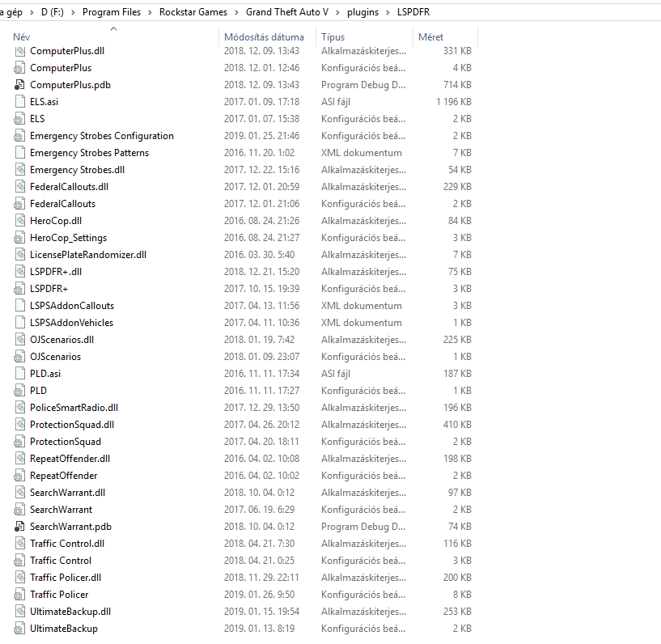This screenshot has width=661, height=644.
Task: Click the 410 KB size value
Action: click(x=457, y=425)
